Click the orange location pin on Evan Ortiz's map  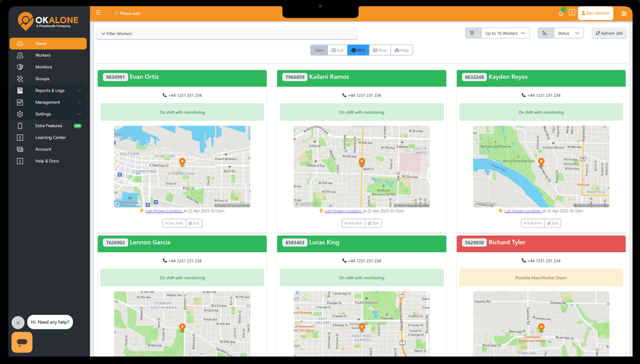click(182, 161)
